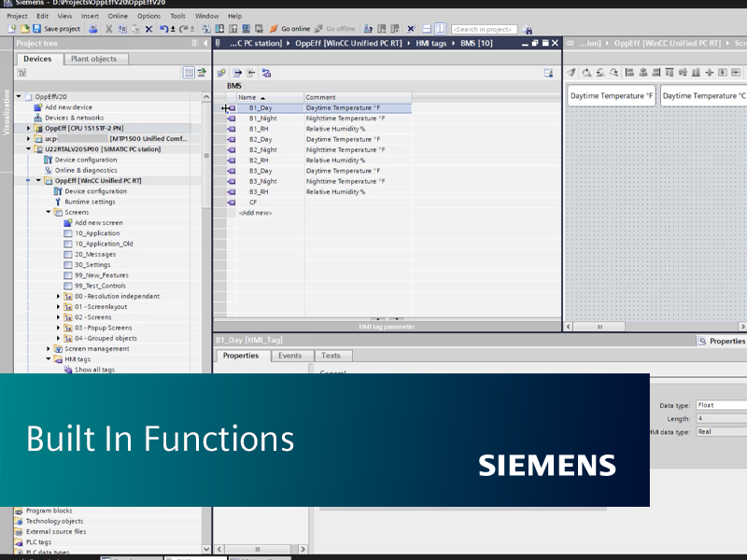
Task: Open the Options menu
Action: (x=148, y=16)
